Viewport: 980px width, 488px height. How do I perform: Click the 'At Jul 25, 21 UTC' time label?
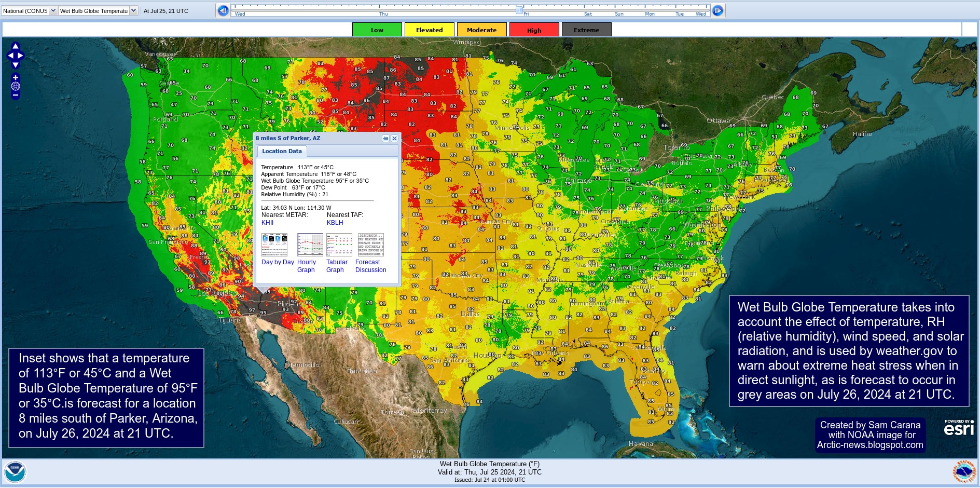[166, 11]
